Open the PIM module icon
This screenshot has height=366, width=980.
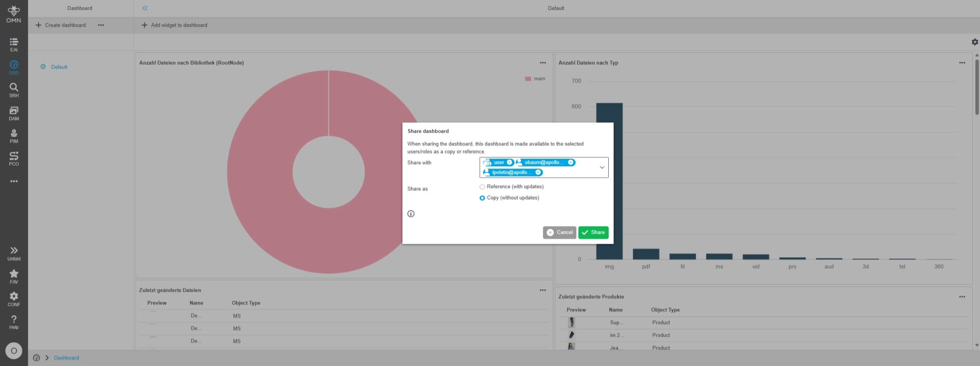14,136
